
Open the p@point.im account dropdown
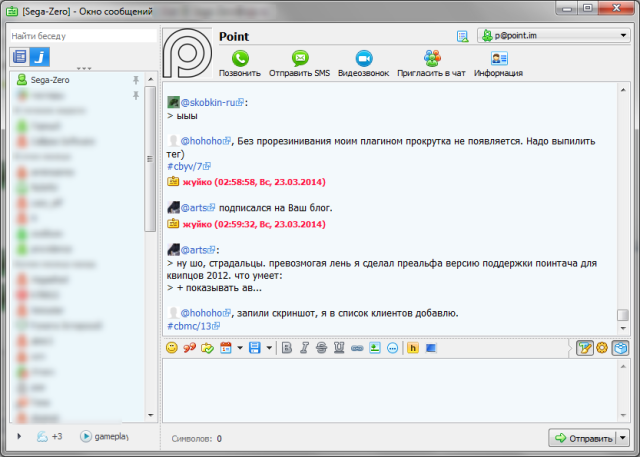point(552,36)
